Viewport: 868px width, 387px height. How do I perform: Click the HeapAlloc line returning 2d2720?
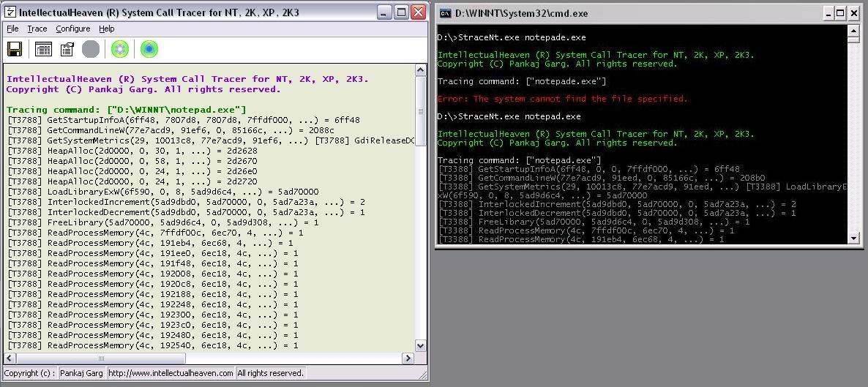point(132,181)
